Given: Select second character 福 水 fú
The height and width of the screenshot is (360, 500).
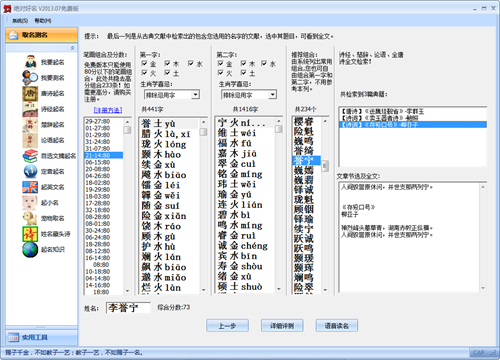Looking at the screenshot, I should (246, 143).
